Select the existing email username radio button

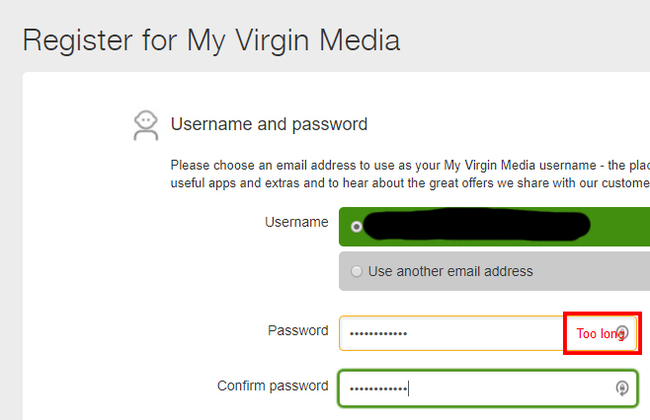click(357, 227)
